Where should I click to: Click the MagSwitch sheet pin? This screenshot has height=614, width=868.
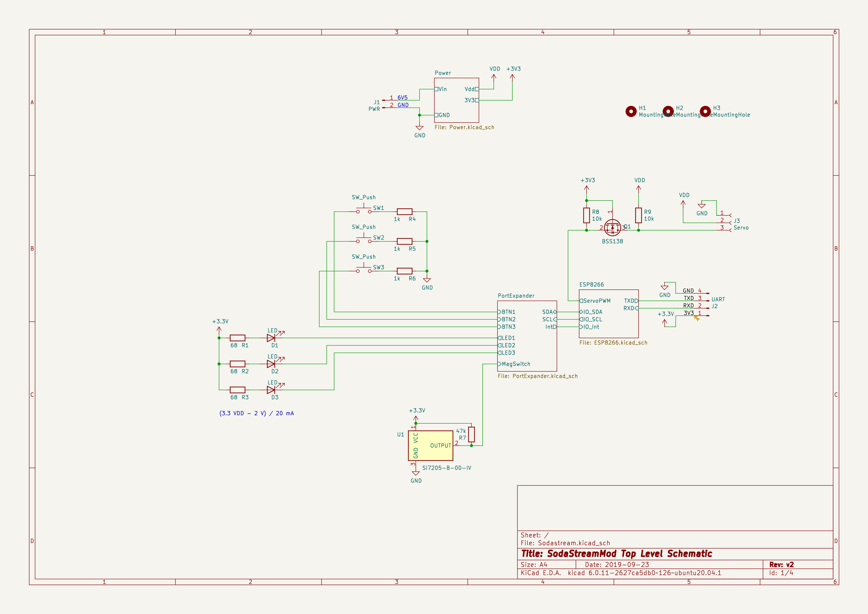pyautogui.click(x=514, y=364)
